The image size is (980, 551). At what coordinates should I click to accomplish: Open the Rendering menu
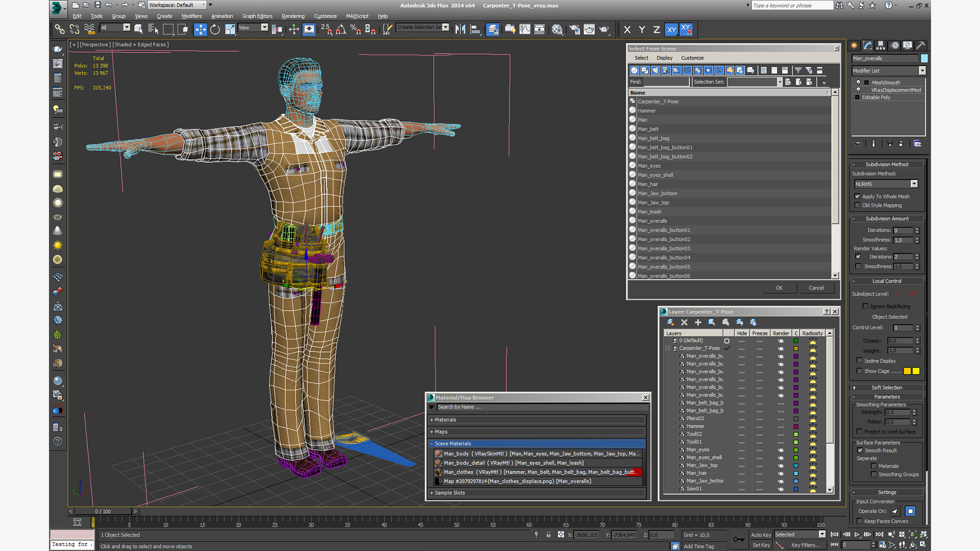pos(293,16)
